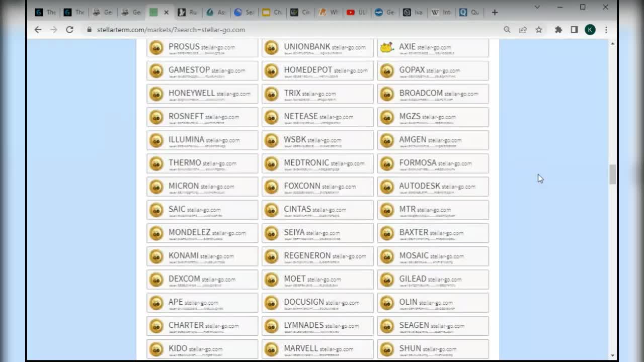Image resolution: width=644 pixels, height=362 pixels.
Task: Switch to the first browser tab
Action: click(45, 12)
